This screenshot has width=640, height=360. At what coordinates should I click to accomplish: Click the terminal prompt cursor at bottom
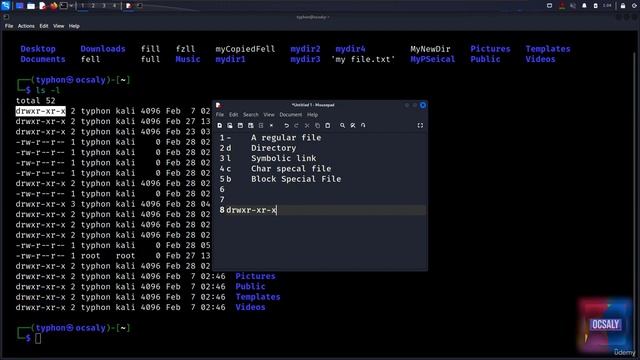pos(38,338)
